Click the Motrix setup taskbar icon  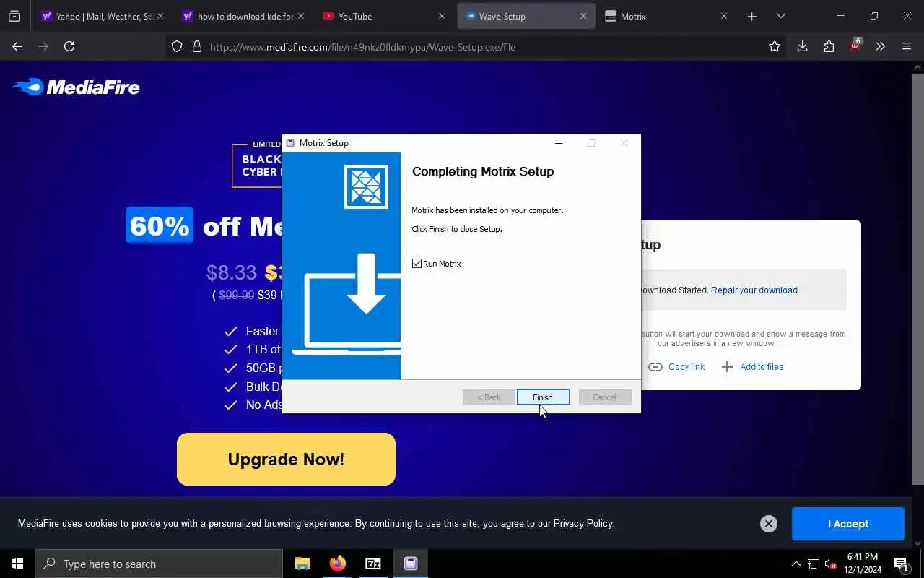410,564
